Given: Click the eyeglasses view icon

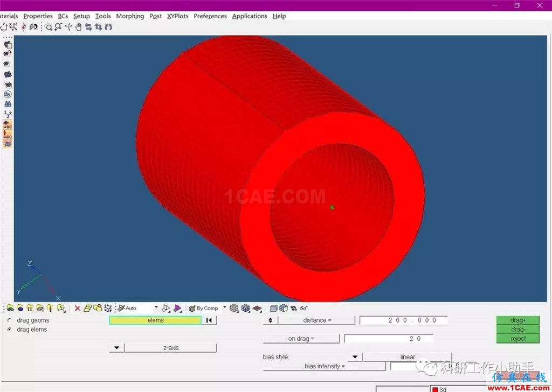Looking at the screenshot, I should pos(304,309).
